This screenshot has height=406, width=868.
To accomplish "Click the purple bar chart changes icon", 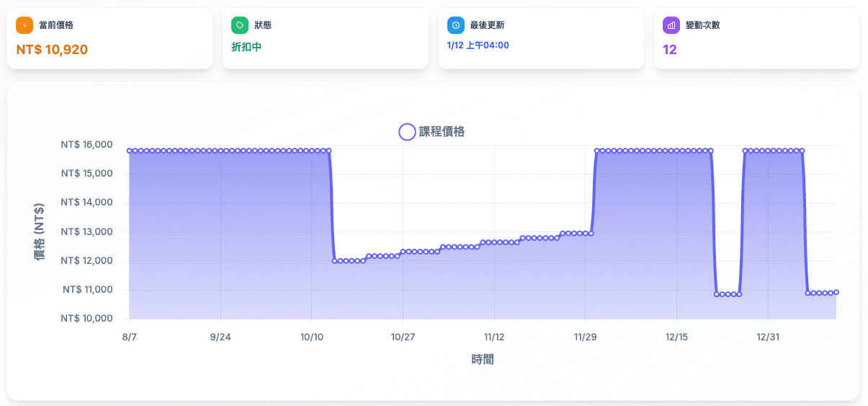I will (671, 25).
